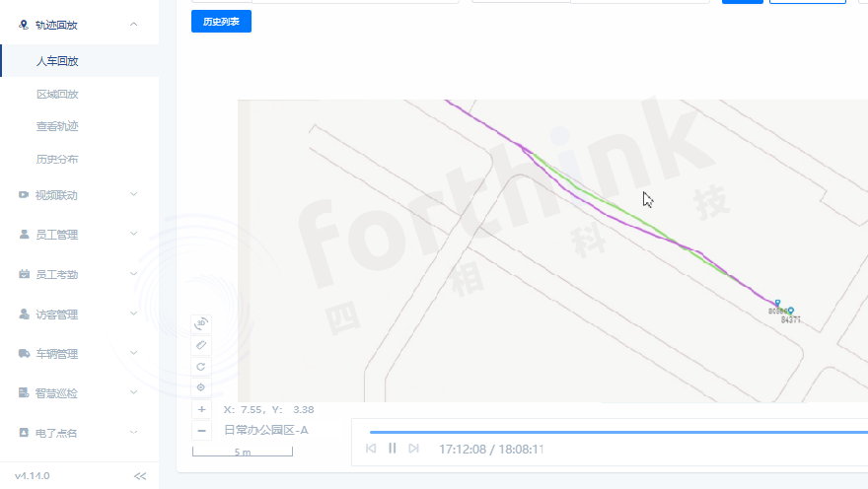Open the 查看轨迹 menu item
Screen dimensions: 868x489
point(57,126)
